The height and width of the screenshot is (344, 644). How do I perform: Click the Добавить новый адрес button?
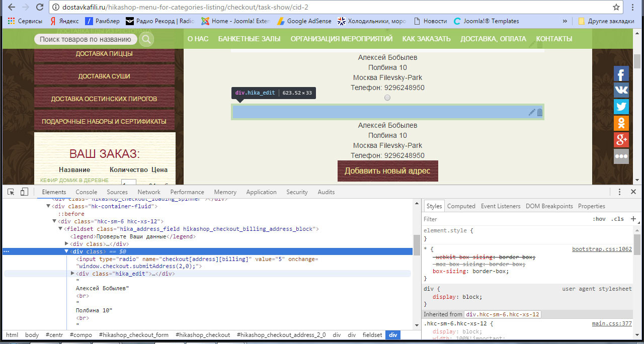point(387,171)
